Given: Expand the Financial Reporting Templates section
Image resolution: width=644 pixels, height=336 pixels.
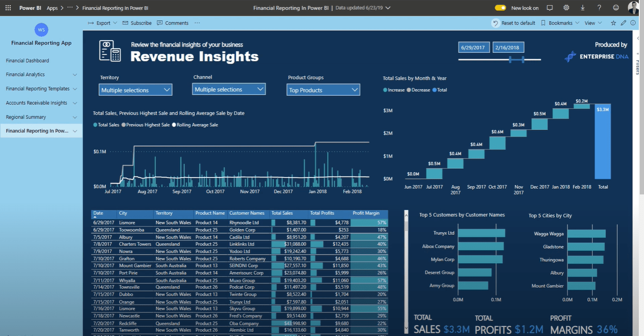Looking at the screenshot, I should tap(75, 89).
